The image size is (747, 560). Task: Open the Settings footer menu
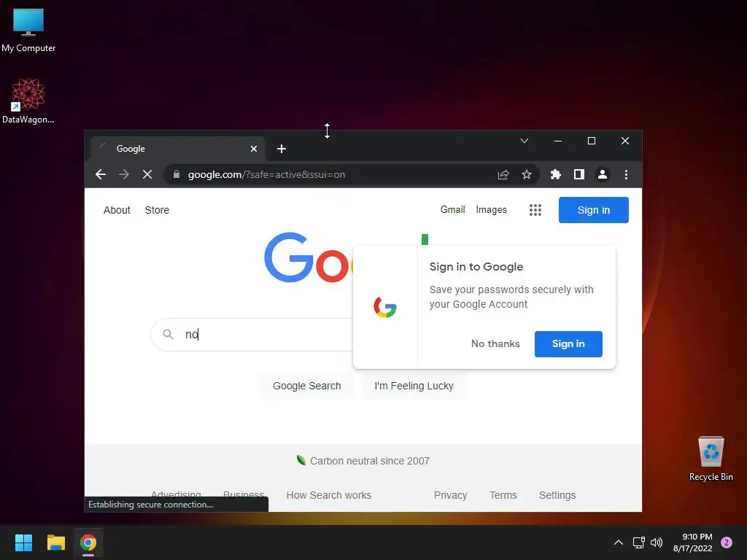(557, 495)
